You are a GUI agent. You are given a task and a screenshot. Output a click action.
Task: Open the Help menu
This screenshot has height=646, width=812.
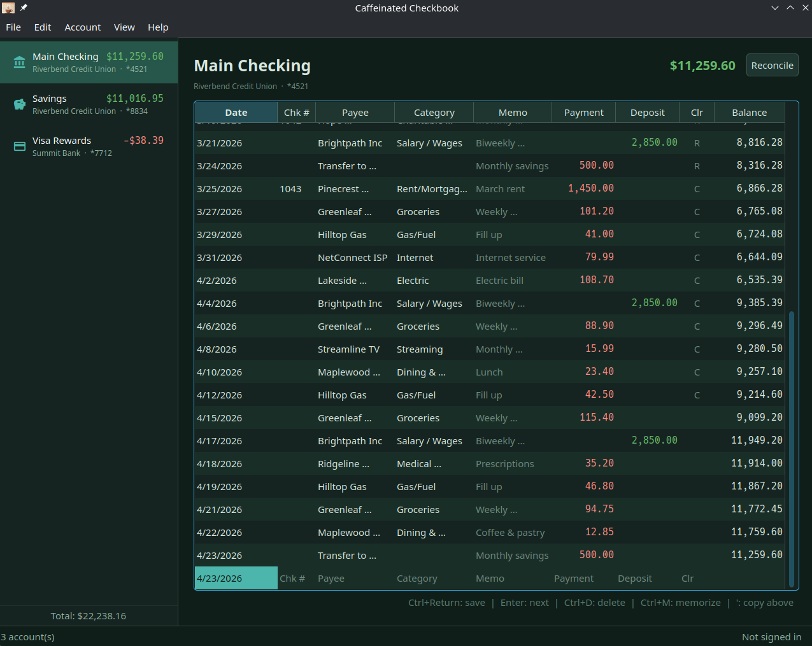point(158,27)
